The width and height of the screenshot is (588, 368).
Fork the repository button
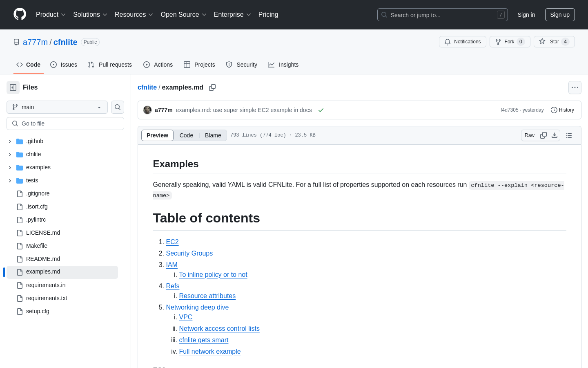510,42
